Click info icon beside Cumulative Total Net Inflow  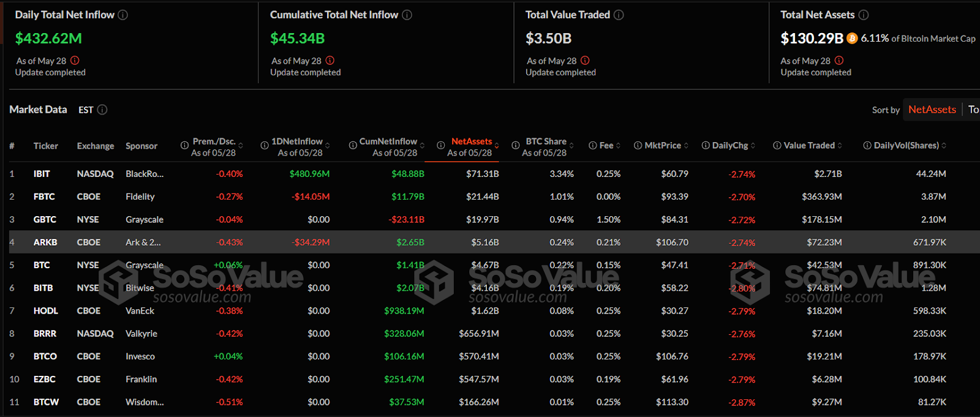click(407, 15)
